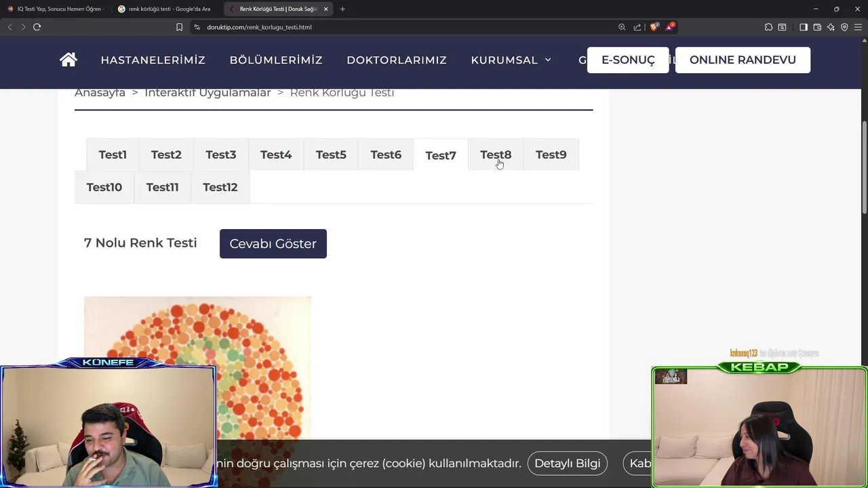Viewport: 868px width, 488px height.
Task: Reload the page with the refresh icon
Action: (x=37, y=27)
